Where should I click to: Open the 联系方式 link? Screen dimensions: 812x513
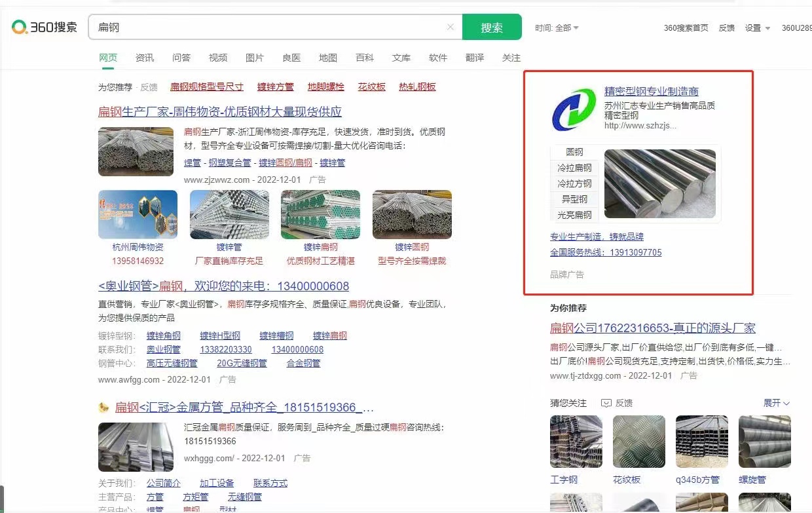click(270, 483)
